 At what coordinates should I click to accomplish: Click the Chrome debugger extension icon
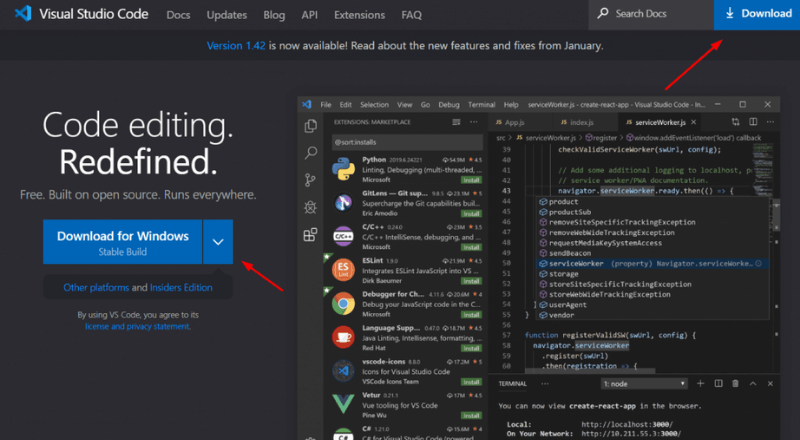pyautogui.click(x=343, y=304)
